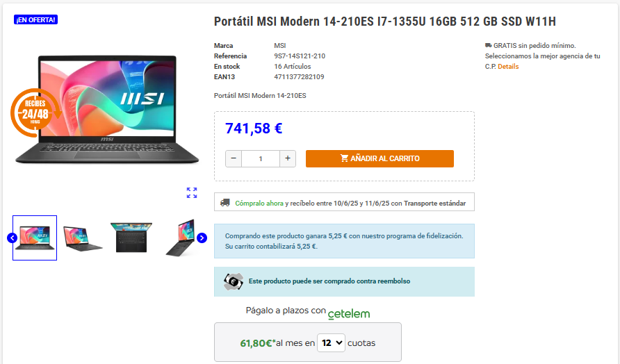Click the delivery truck icon near Cómpralo ahora

[x=225, y=203]
